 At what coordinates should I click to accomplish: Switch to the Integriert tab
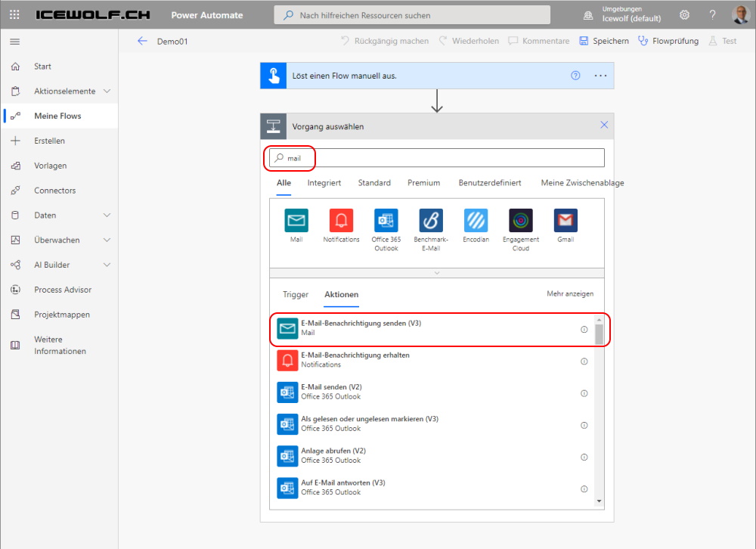click(324, 183)
